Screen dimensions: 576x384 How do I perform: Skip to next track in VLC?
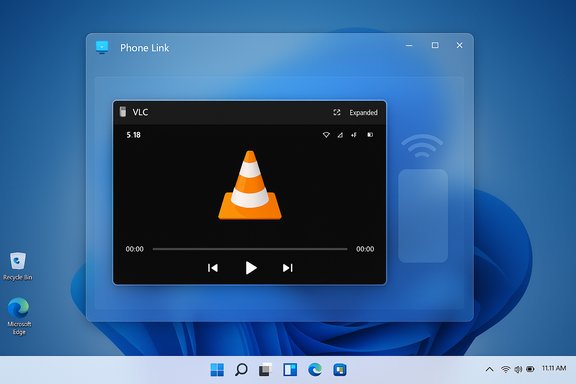tap(288, 268)
